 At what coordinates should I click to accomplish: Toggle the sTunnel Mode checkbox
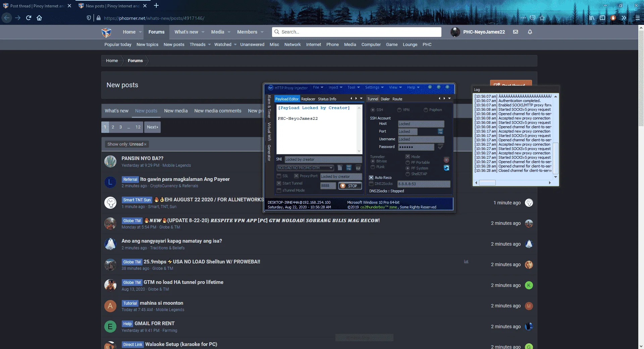[x=279, y=190]
